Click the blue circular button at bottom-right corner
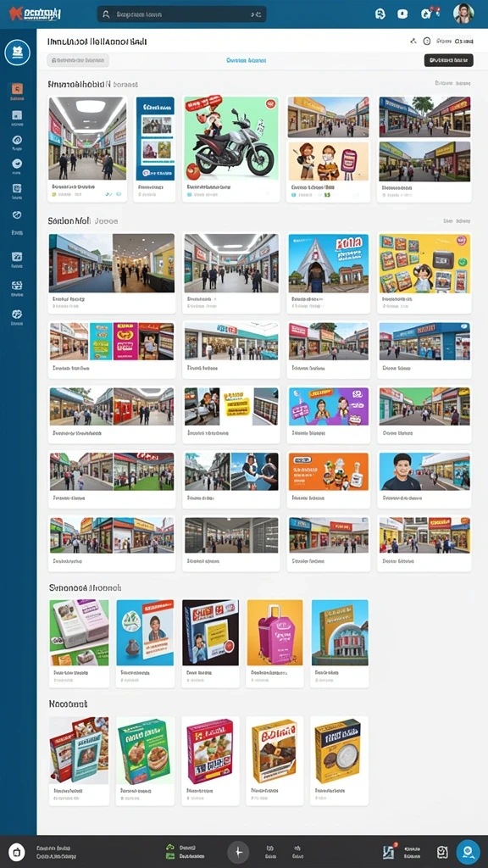The width and height of the screenshot is (488, 868). [468, 851]
